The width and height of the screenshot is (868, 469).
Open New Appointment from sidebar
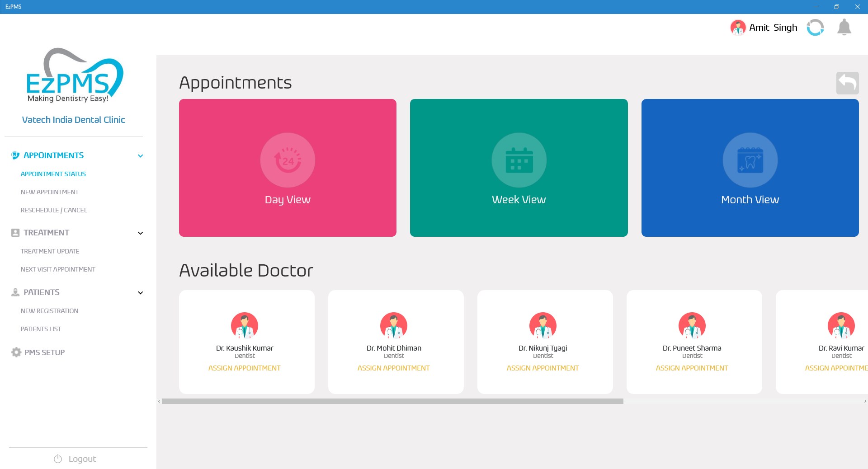[x=50, y=192]
